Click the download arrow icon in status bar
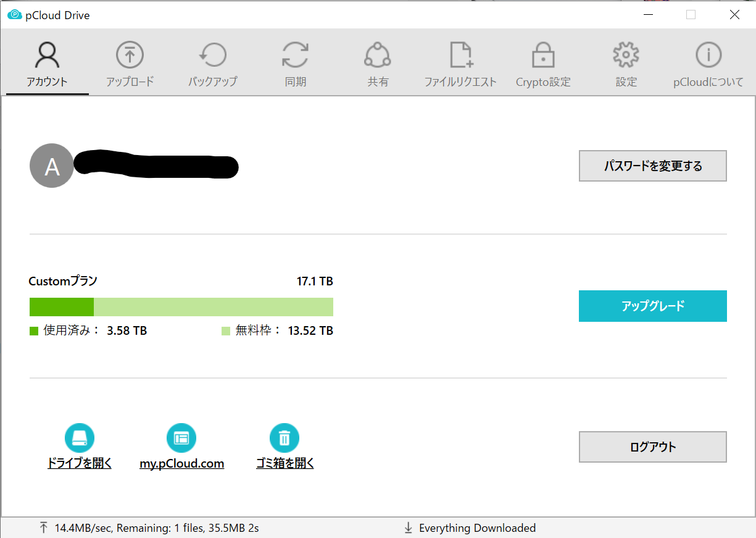This screenshot has height=538, width=756. 408,527
